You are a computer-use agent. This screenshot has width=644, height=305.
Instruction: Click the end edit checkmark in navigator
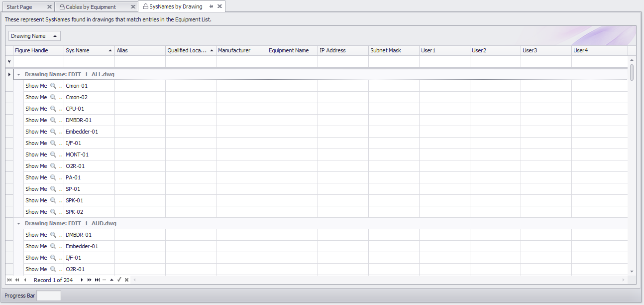click(x=119, y=280)
